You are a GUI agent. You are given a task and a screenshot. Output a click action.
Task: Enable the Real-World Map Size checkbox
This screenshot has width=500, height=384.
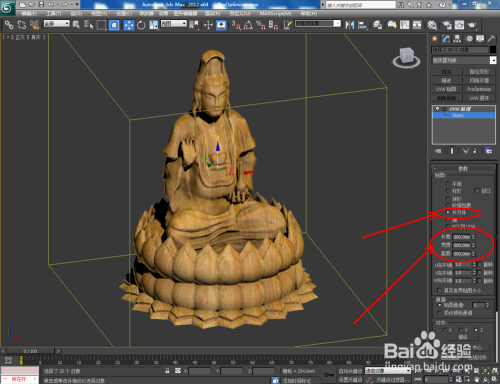tap(439, 290)
